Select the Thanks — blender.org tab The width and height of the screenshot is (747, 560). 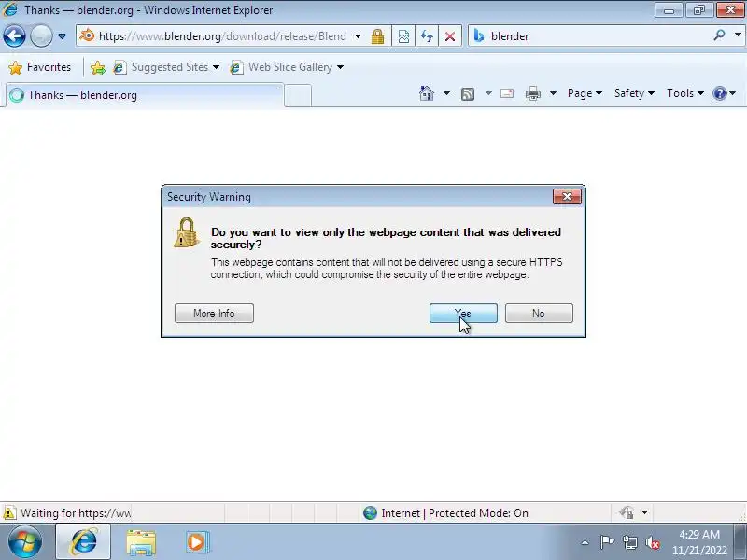point(145,95)
